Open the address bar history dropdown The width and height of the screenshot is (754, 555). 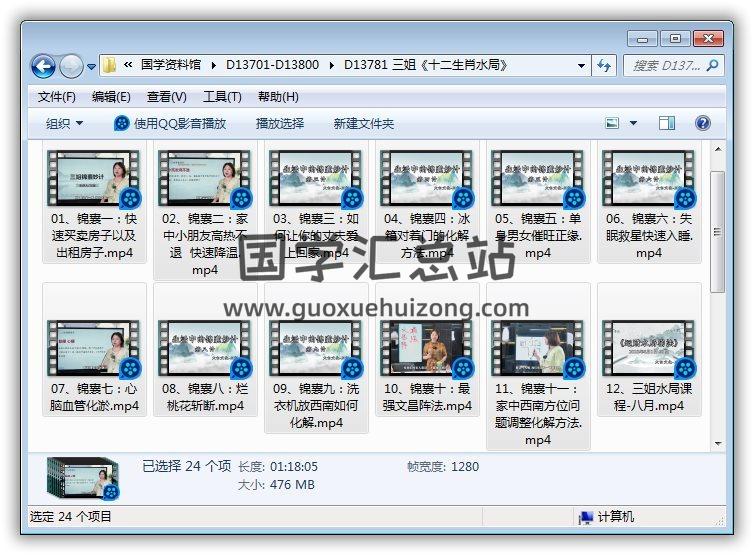click(581, 65)
